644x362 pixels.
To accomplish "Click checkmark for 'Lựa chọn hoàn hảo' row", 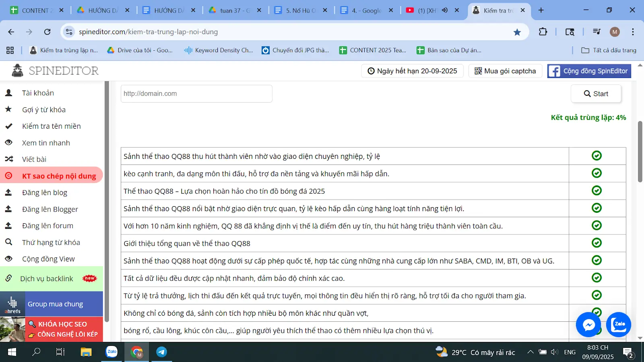I will pos(597,191).
